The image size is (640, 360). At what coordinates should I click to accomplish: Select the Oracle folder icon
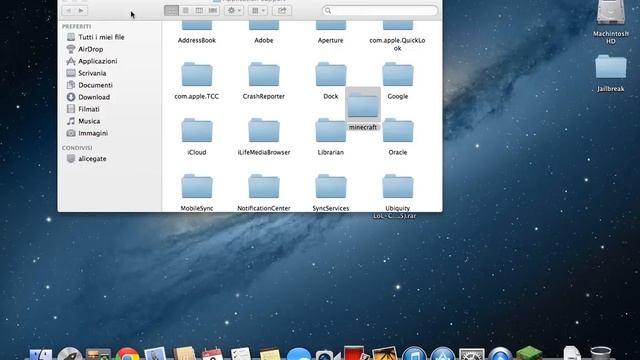pos(398,131)
